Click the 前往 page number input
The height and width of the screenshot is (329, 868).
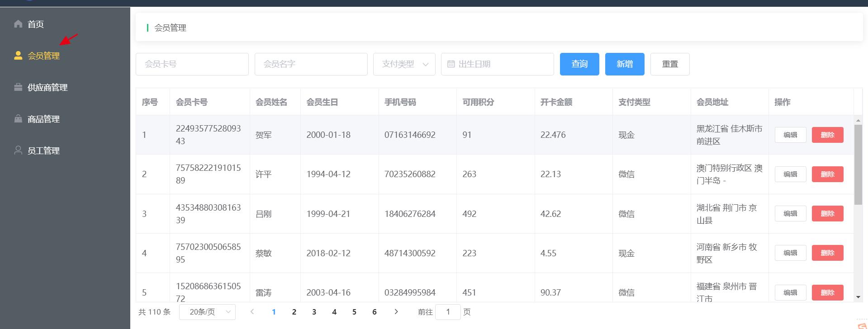click(x=448, y=312)
